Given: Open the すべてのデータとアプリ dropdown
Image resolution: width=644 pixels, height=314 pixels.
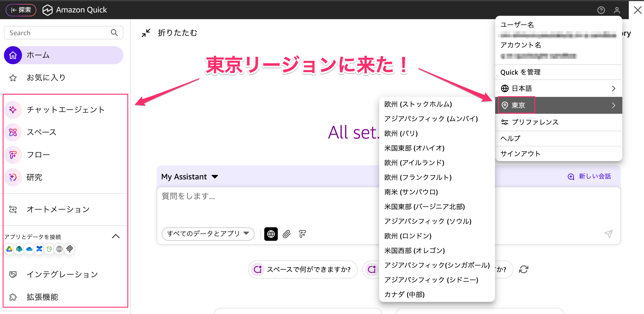Looking at the screenshot, I should [x=208, y=233].
